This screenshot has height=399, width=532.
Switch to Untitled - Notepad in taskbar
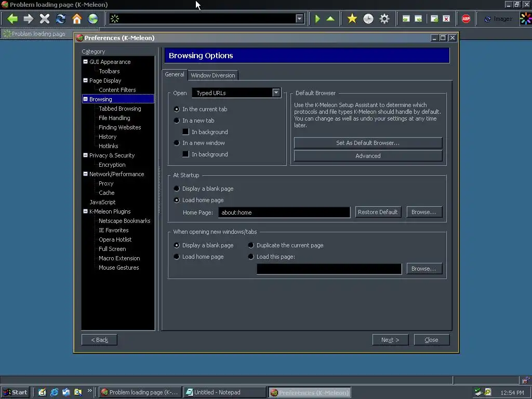224,392
